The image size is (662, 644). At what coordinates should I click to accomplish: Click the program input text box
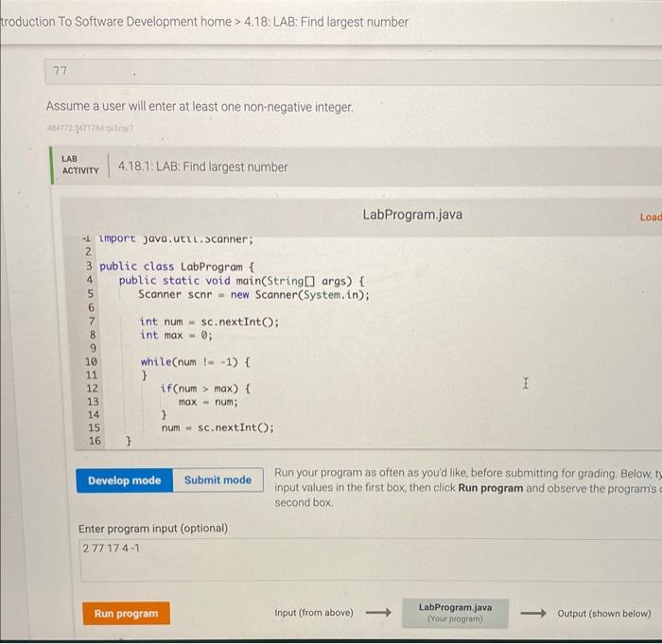(372, 560)
